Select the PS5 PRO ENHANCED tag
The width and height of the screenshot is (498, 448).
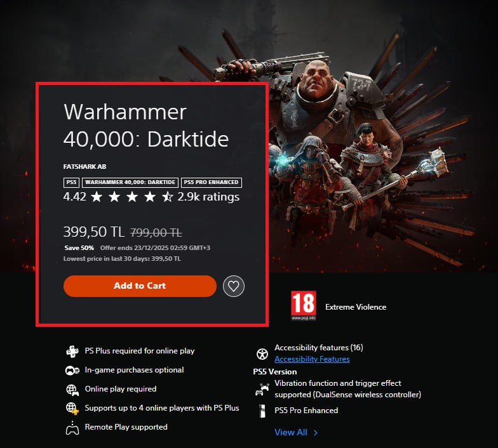tap(211, 183)
